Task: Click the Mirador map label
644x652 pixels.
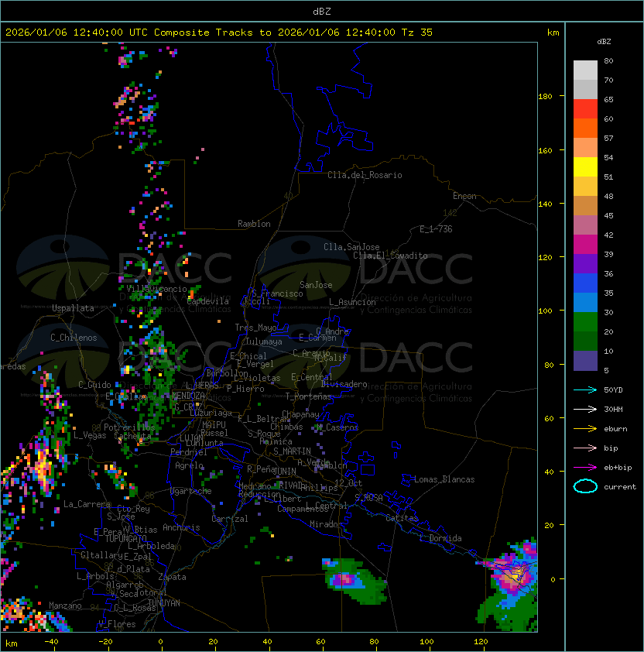Action: tap(326, 524)
